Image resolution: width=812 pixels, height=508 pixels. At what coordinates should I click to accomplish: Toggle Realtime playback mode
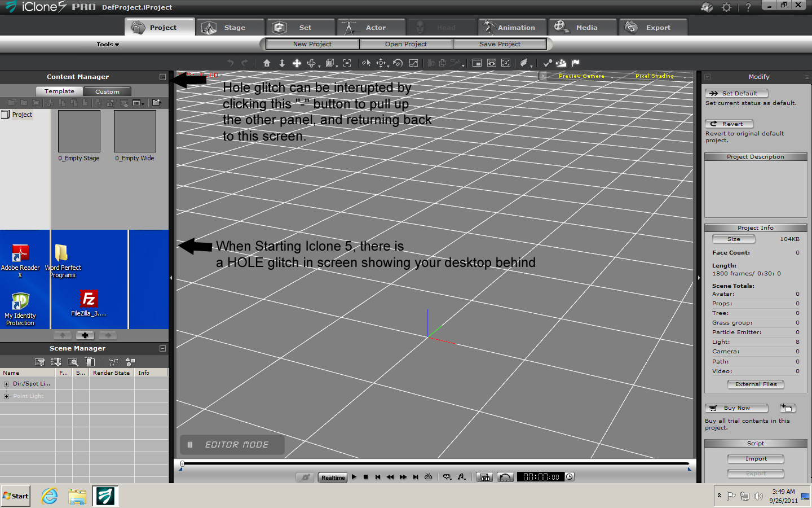pos(333,478)
